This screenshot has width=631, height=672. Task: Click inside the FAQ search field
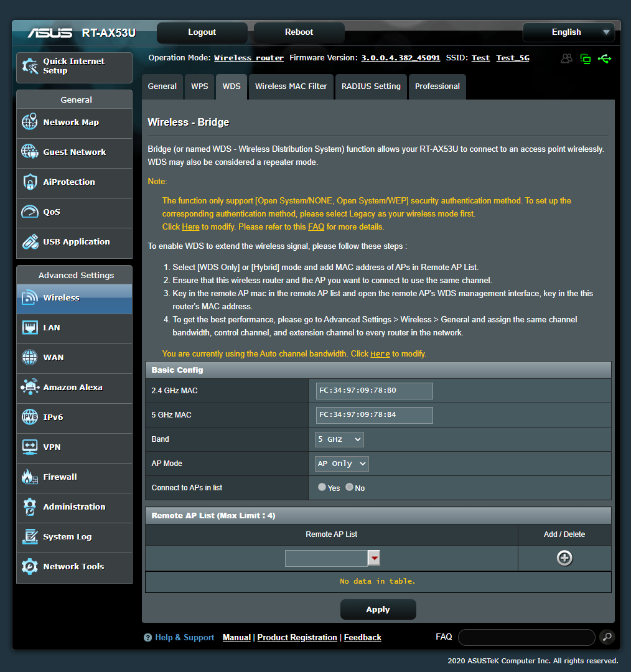click(x=526, y=637)
